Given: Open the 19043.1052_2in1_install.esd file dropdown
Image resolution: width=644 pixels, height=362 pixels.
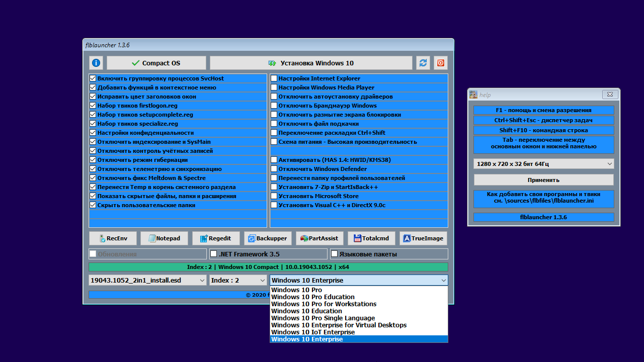Looking at the screenshot, I should pyautogui.click(x=147, y=280).
